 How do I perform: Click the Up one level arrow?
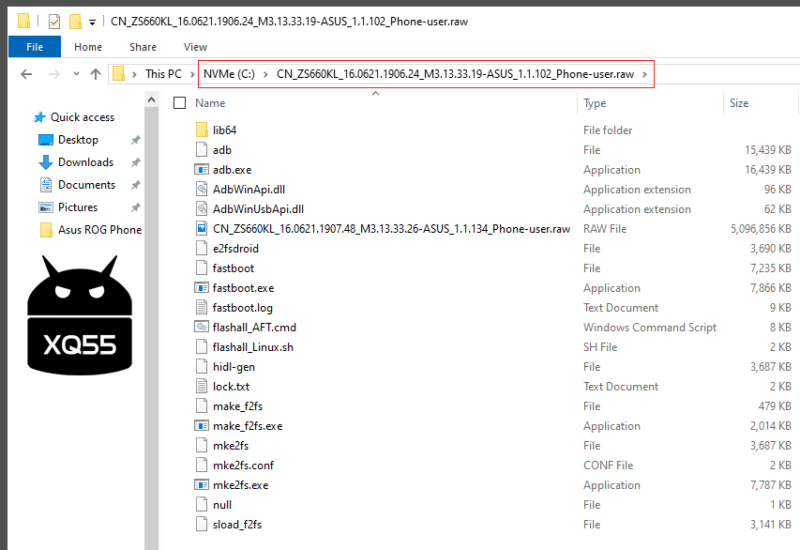96,74
